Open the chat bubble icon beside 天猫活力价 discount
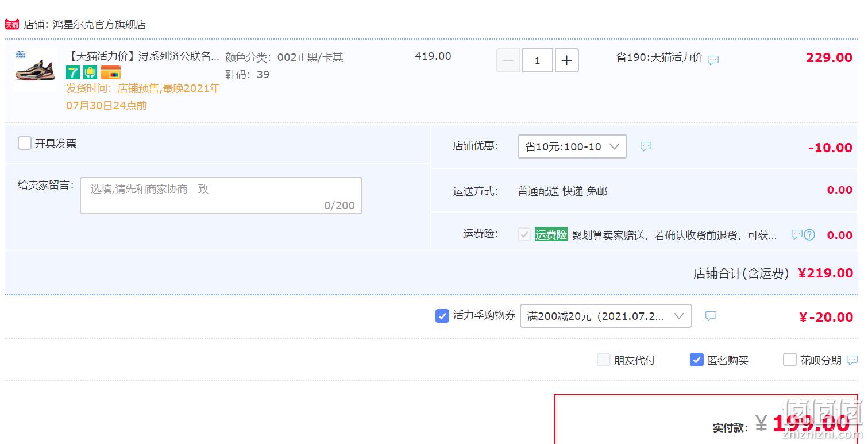 tap(713, 60)
